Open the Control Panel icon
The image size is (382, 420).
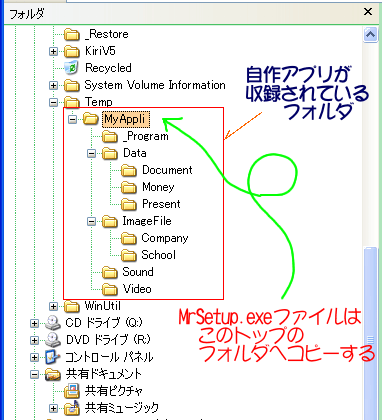53,357
